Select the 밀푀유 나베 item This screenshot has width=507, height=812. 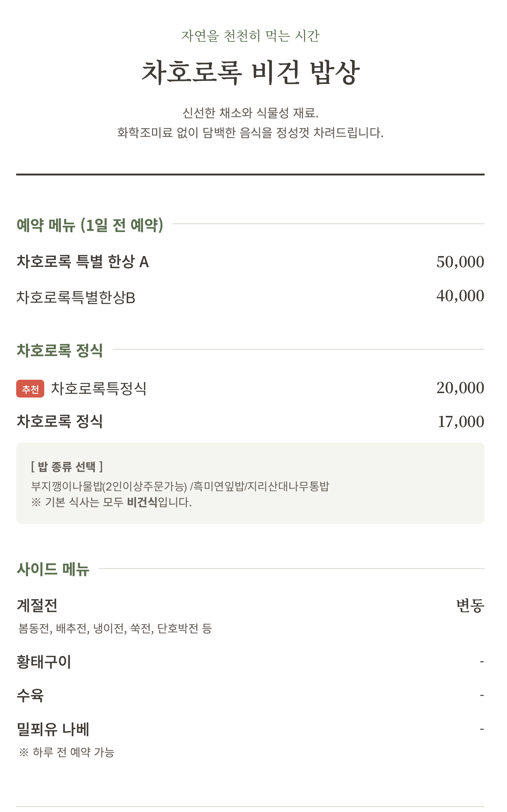point(53,730)
